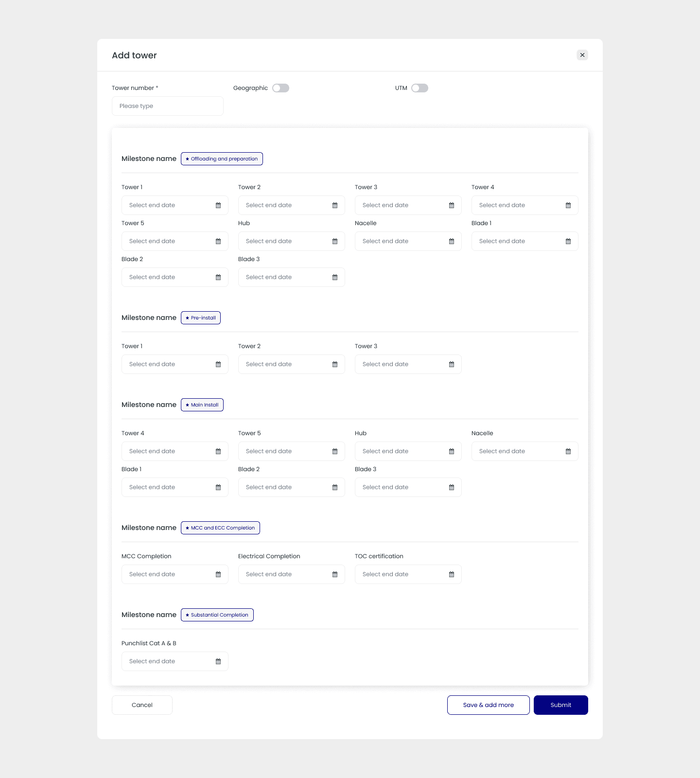This screenshot has width=700, height=778.
Task: Select the Main Install milestone tag
Action: [202, 405]
